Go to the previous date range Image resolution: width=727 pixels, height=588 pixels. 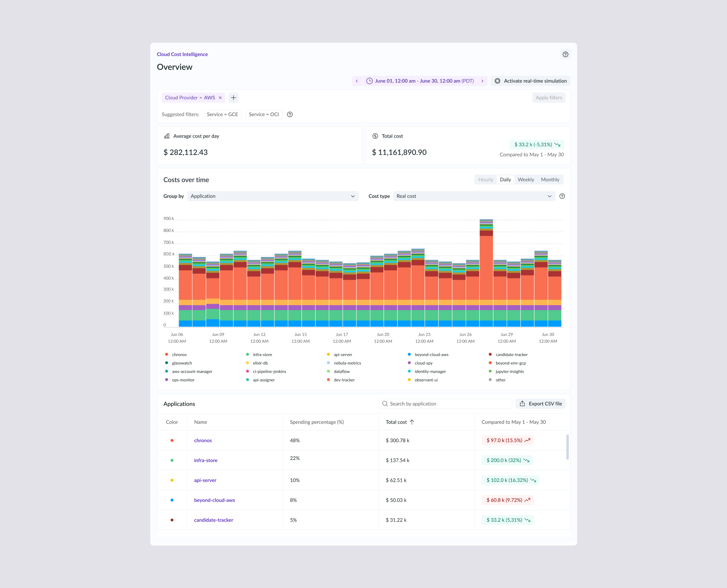pos(357,81)
